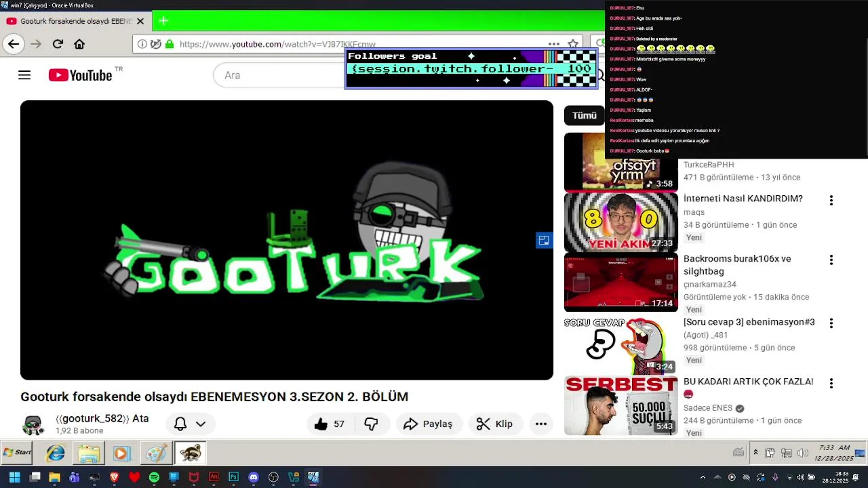Click the Paylaş share button

(x=429, y=424)
